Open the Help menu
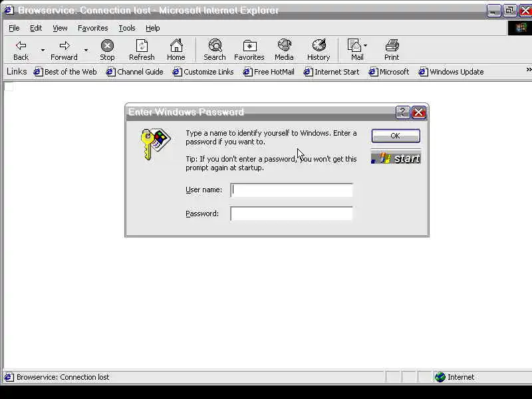 pos(153,28)
